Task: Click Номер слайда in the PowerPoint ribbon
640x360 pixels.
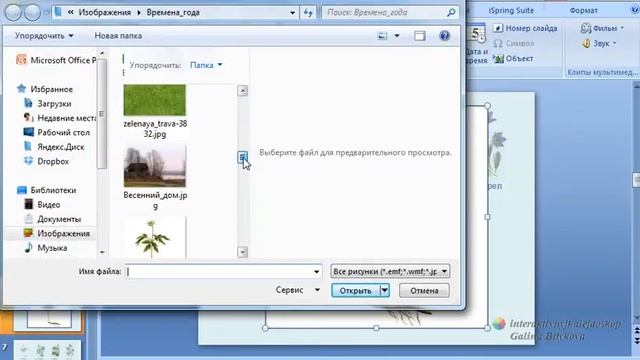Action: [525, 28]
